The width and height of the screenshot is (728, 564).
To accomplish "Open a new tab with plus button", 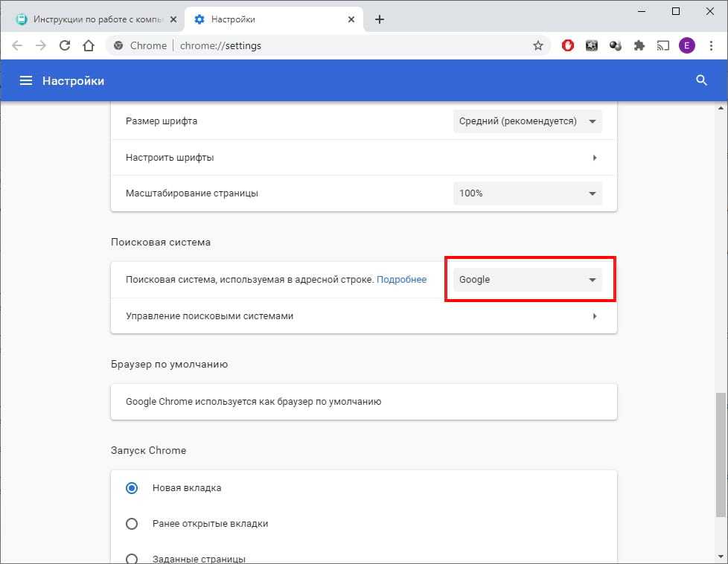I will coord(380,19).
